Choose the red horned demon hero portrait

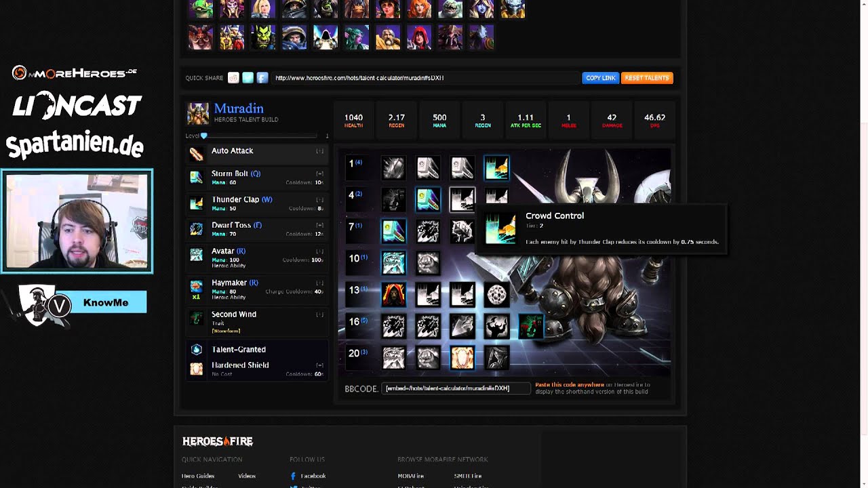pos(201,37)
